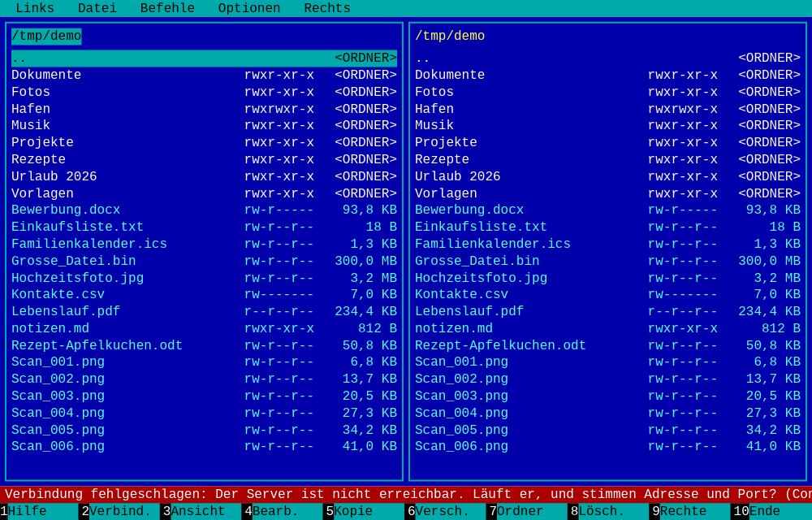This screenshot has height=520, width=812.
Task: Open the Links menu
Action: click(35, 8)
